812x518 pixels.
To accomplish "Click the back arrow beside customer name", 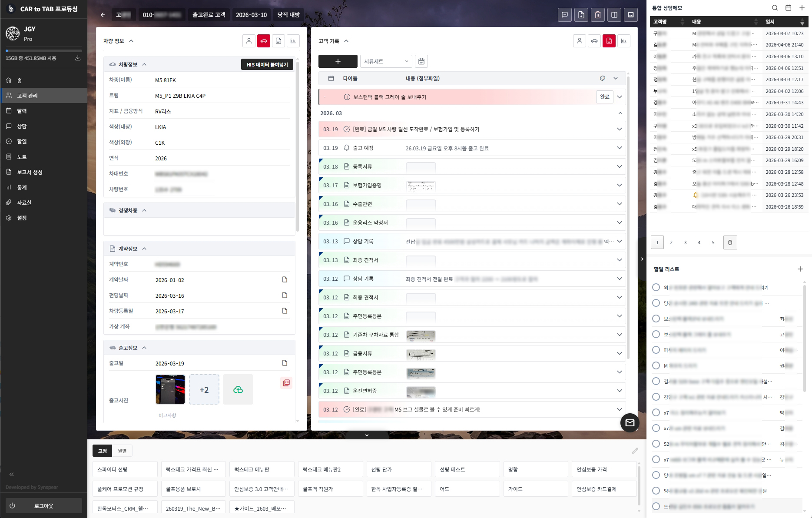I will [x=103, y=15].
